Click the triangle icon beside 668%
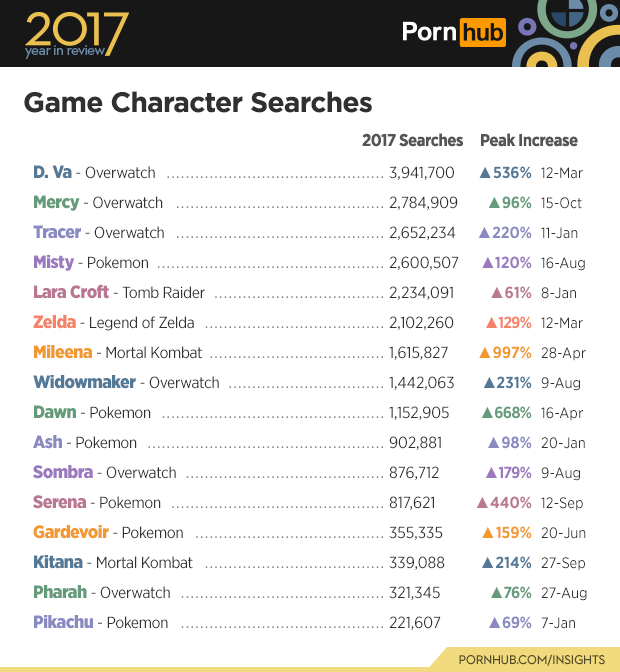Screen dimensions: 620x672 point(486,413)
